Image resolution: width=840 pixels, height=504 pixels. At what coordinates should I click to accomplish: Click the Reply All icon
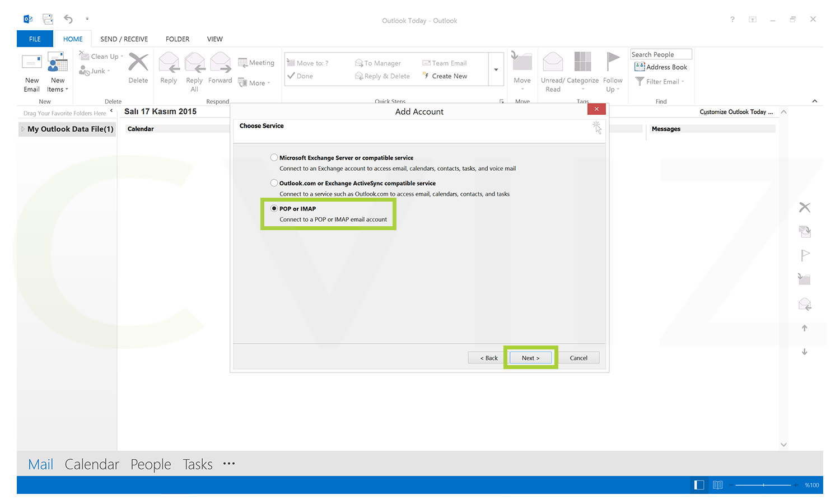click(x=194, y=62)
